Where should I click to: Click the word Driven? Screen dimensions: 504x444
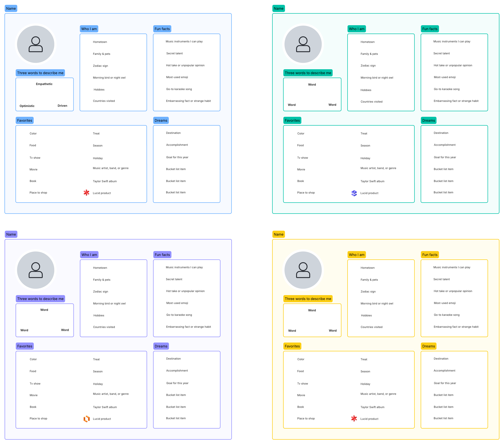coord(62,106)
